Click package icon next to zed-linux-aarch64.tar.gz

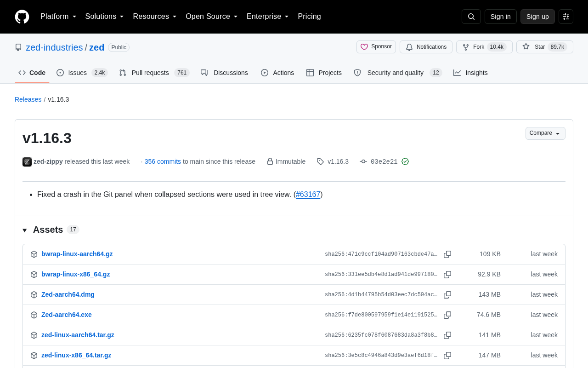(x=34, y=335)
